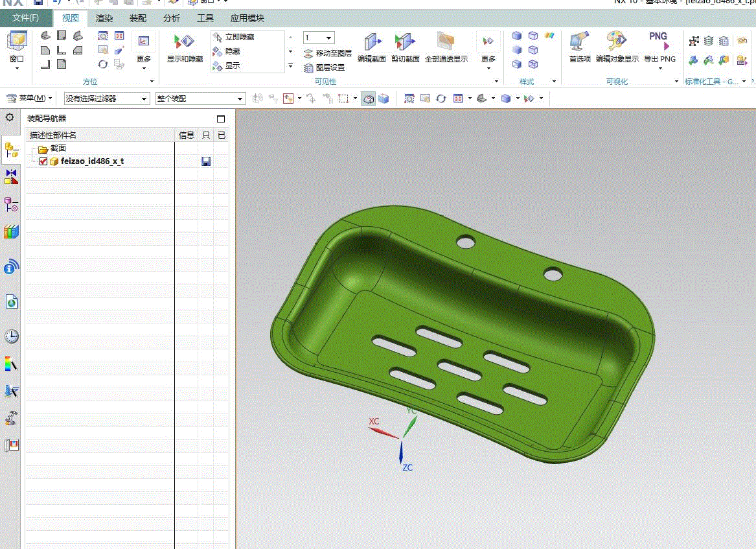The width and height of the screenshot is (756, 549).
Task: Click 编辑对象显示 edit object display
Action: tap(617, 48)
